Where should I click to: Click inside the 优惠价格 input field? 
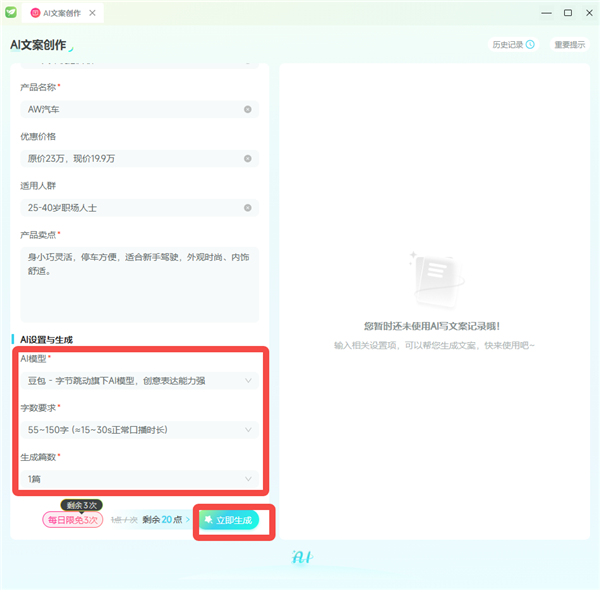click(130, 158)
